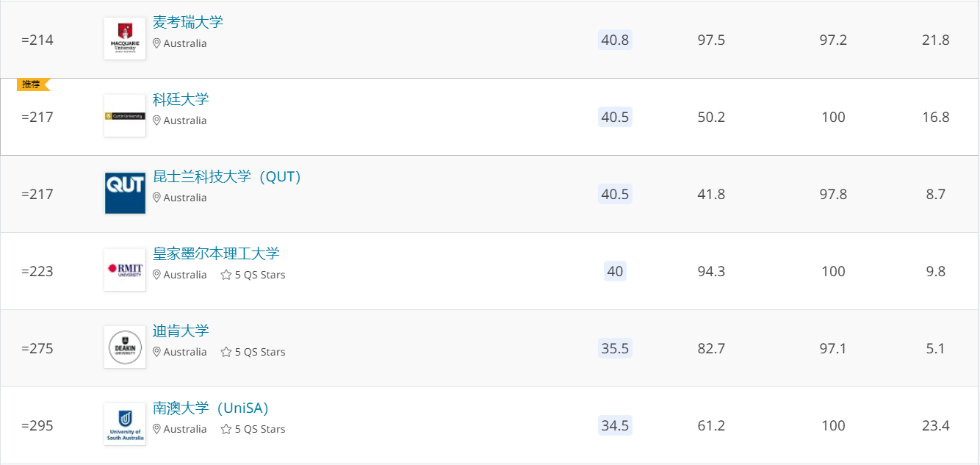Click the 推荐 badge on Curtin's row
This screenshot has height=465, width=980.
click(x=32, y=84)
